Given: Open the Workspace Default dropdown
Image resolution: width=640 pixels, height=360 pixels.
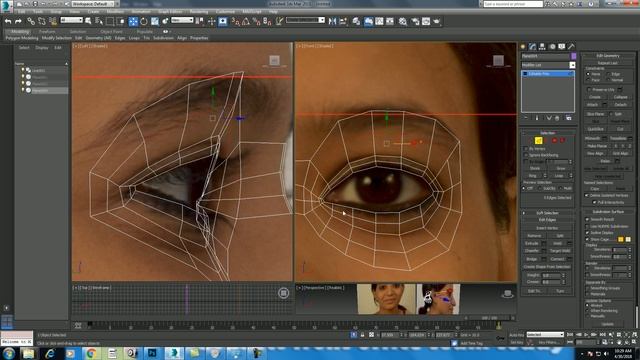Looking at the screenshot, I should click(93, 4).
